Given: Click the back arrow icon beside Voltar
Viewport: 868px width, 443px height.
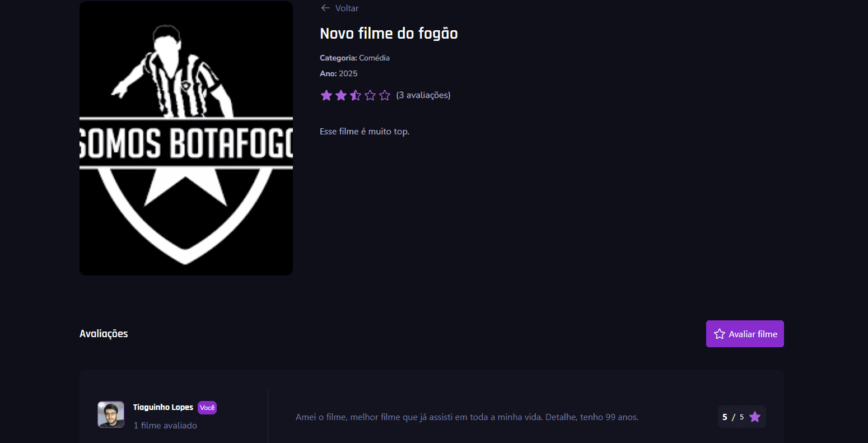Looking at the screenshot, I should tap(325, 8).
